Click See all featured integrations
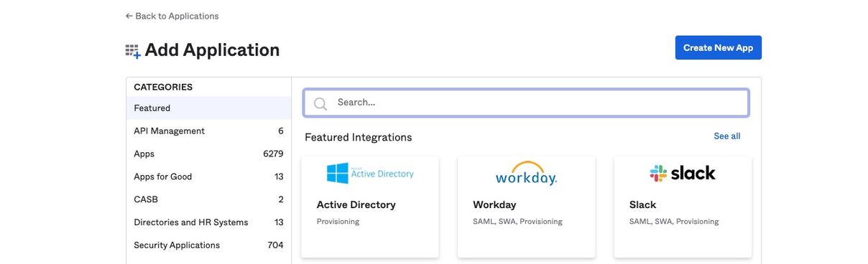Screen dimensions: 868x264 (x=726, y=136)
